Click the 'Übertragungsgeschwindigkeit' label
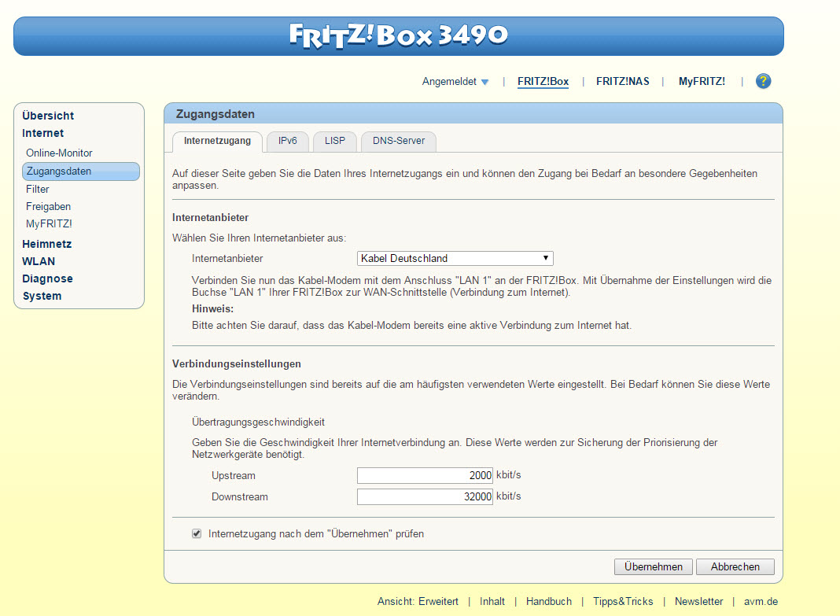Image resolution: width=840 pixels, height=616 pixels. point(258,422)
